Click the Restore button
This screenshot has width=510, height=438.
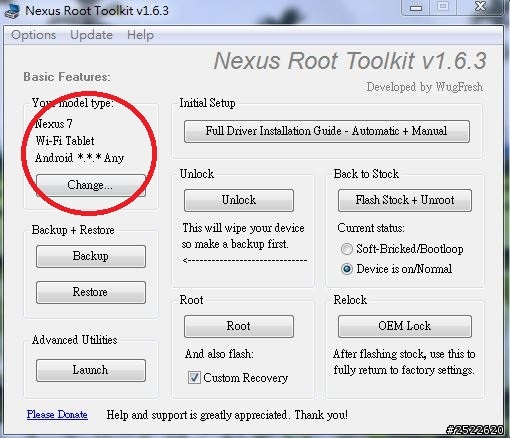point(91,292)
